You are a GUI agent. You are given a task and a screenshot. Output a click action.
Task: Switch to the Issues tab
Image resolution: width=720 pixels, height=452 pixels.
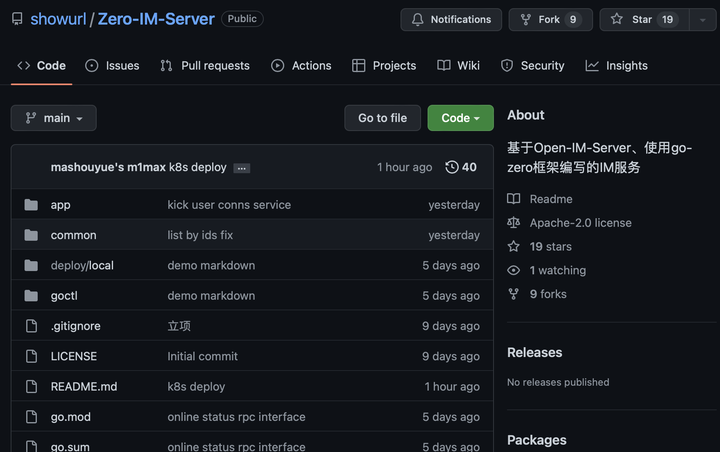[112, 66]
